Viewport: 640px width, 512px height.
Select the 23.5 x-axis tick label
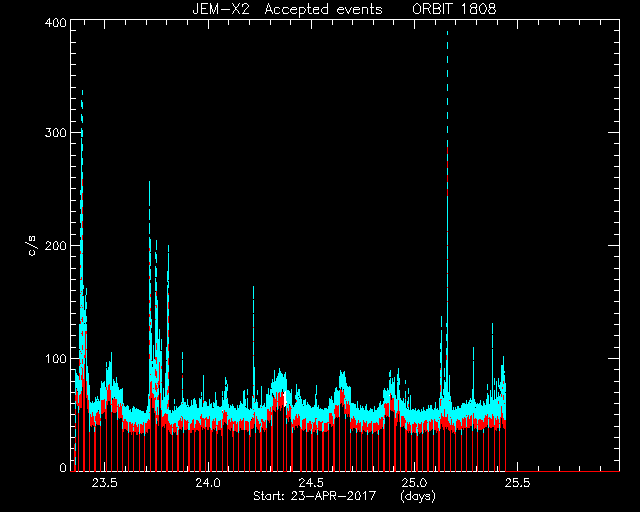coord(105,483)
